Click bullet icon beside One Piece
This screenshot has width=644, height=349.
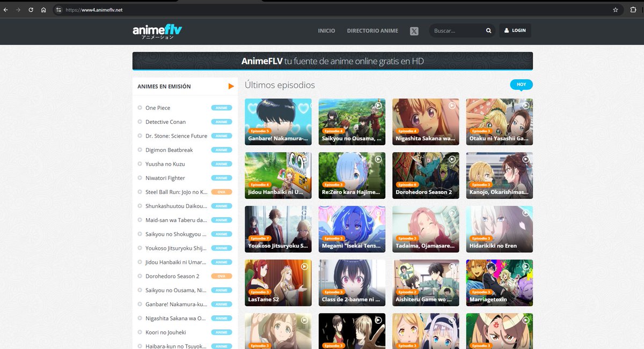pos(140,108)
